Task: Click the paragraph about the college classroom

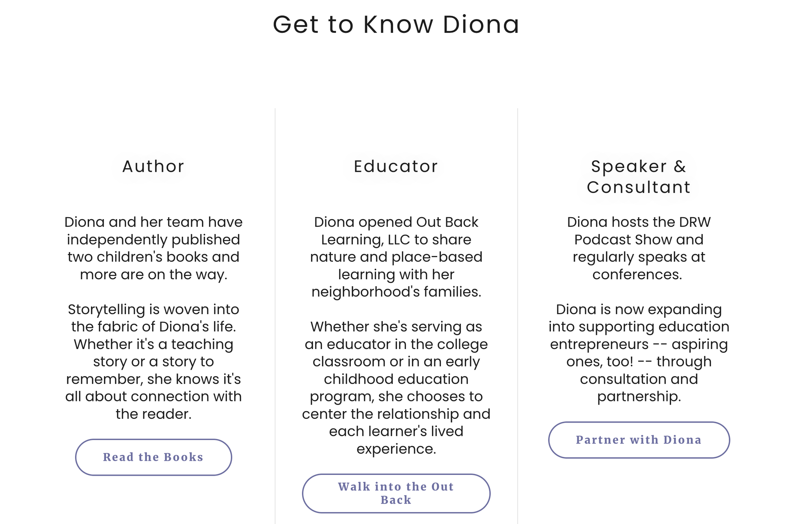Action: (396, 388)
